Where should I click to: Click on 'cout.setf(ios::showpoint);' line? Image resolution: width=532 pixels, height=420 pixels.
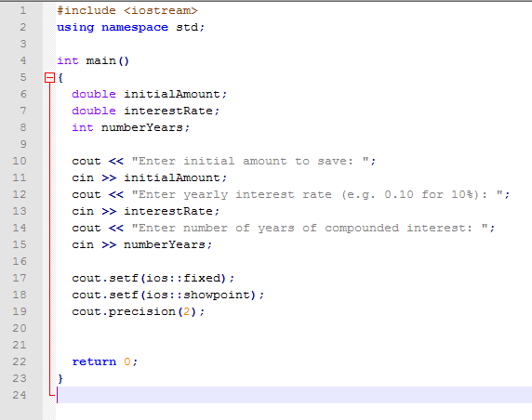coord(168,295)
